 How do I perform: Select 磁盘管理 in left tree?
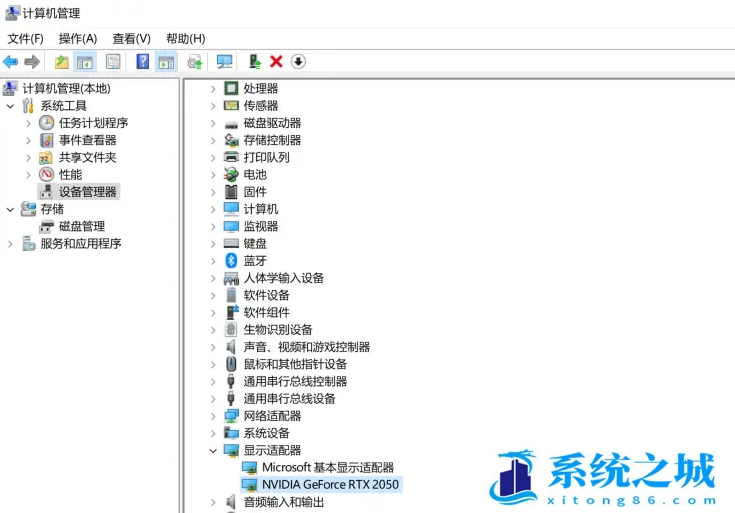pos(81,226)
